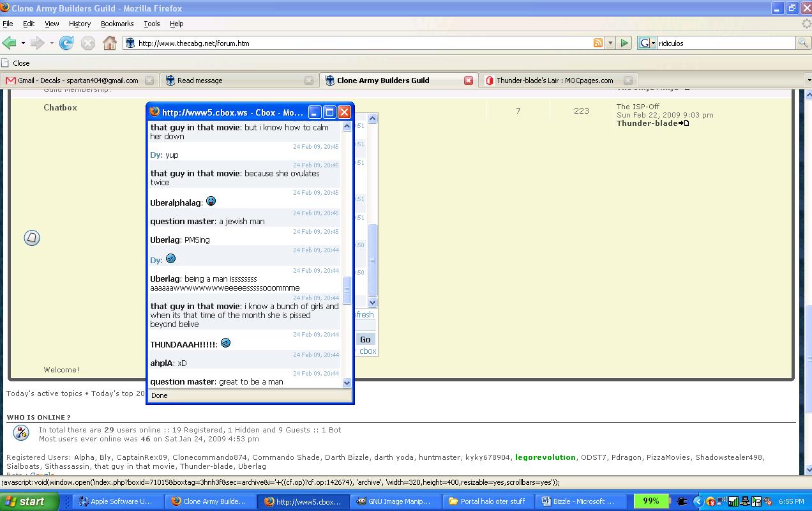This screenshot has height=511, width=812.
Task: Click the search box containing ridiculos
Action: [726, 43]
